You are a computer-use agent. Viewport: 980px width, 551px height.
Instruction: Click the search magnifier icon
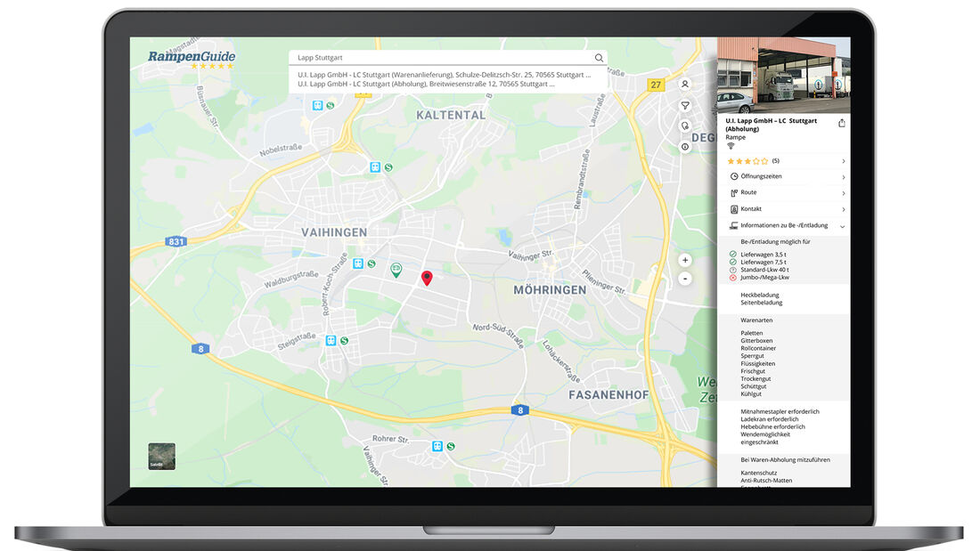coord(599,58)
